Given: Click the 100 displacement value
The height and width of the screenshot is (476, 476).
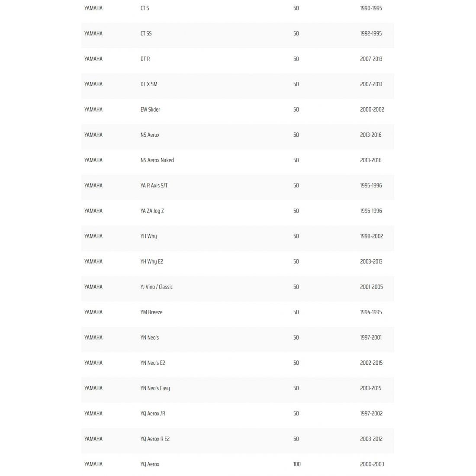Looking at the screenshot, I should click(x=297, y=464).
